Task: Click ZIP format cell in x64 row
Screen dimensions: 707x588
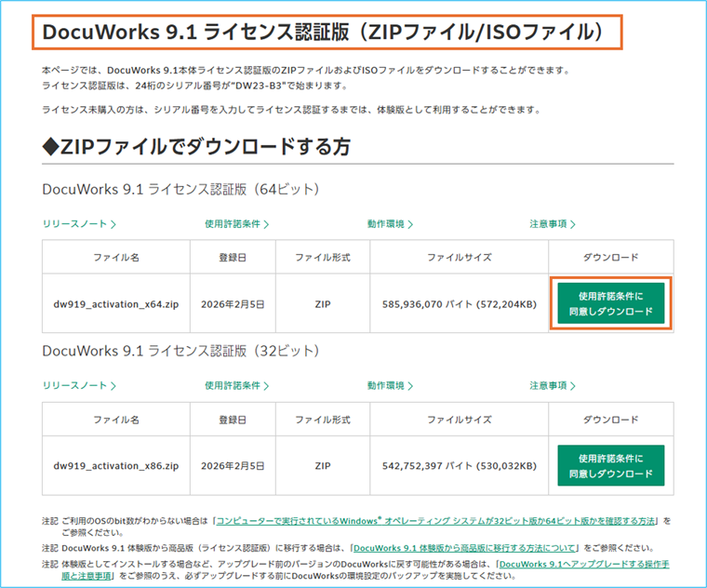Action: coord(323,304)
